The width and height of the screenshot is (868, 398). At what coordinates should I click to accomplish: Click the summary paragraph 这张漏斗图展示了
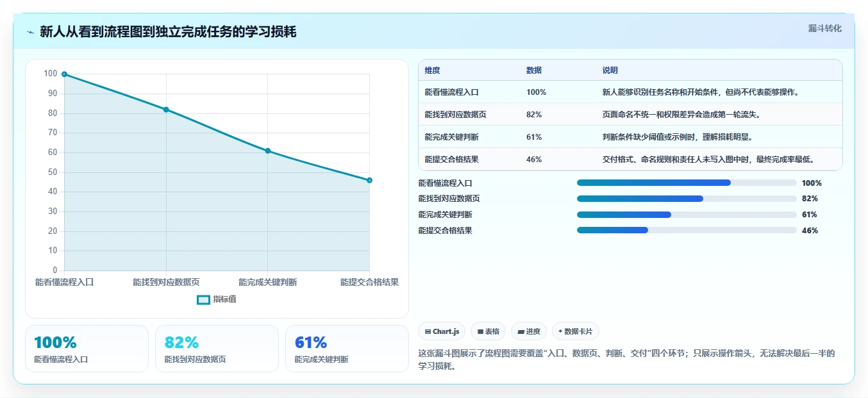[626, 360]
